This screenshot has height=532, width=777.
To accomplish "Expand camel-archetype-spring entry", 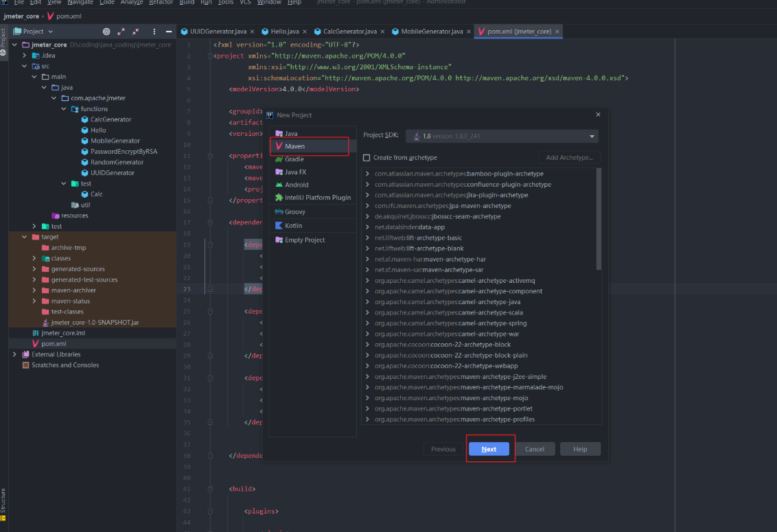I will pyautogui.click(x=367, y=323).
